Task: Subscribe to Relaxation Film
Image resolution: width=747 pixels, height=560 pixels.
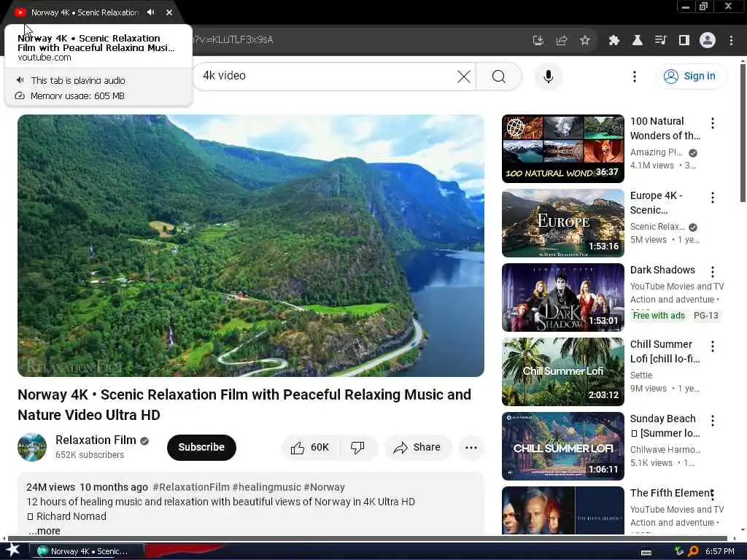Action: (201, 447)
